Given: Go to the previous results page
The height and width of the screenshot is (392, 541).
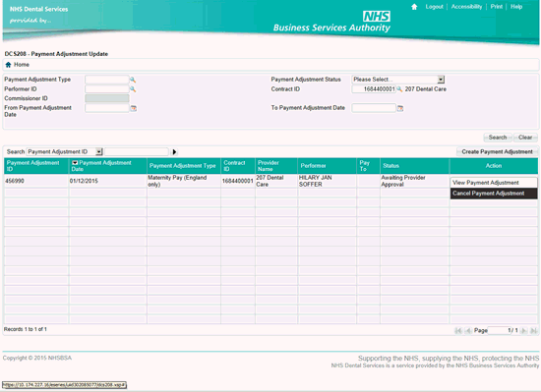Looking at the screenshot, I should 468,331.
